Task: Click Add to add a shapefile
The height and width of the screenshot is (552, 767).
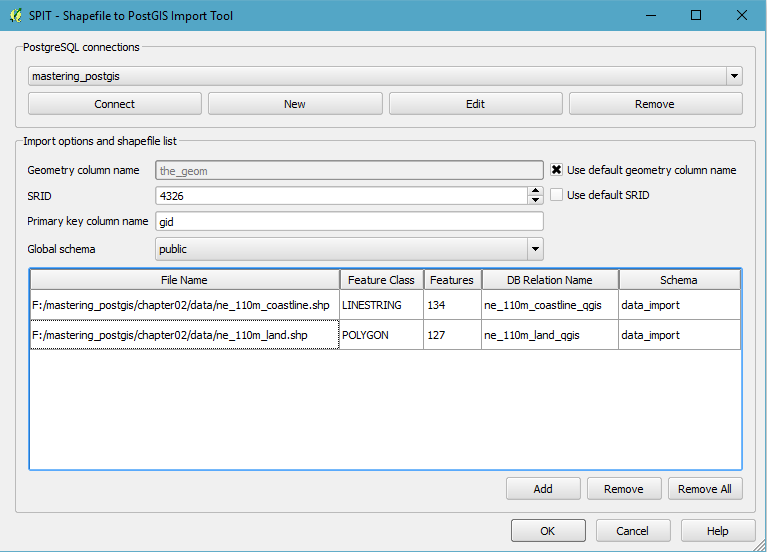Action: click(543, 489)
